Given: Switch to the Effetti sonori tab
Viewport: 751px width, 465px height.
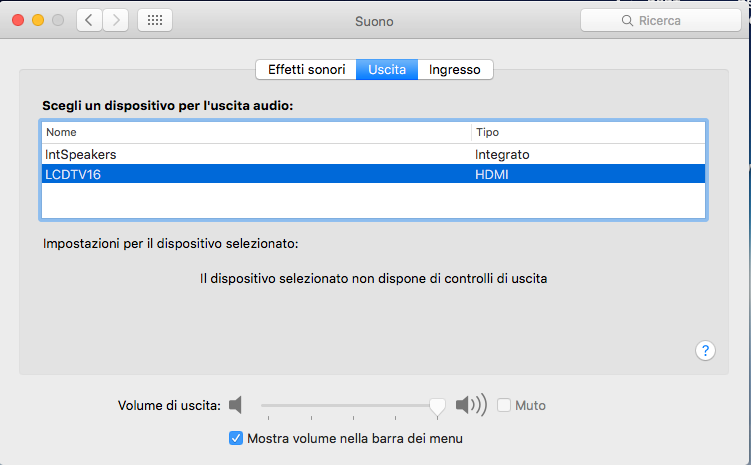Looking at the screenshot, I should point(306,69).
